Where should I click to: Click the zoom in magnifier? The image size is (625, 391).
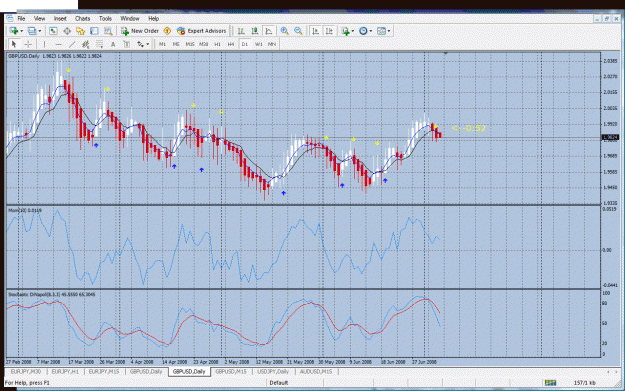(x=284, y=31)
